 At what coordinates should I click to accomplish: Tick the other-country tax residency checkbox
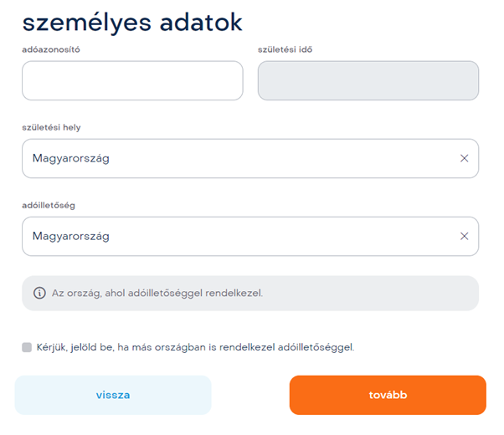point(27,347)
